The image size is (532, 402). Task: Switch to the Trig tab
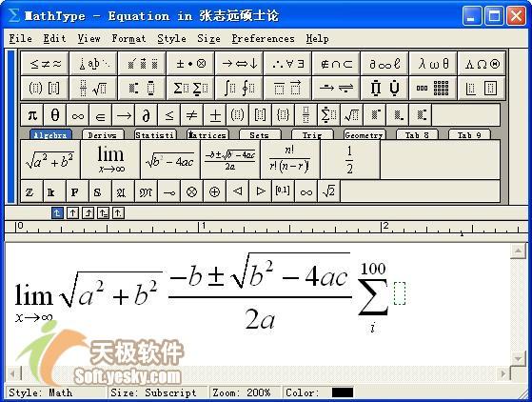point(312,134)
